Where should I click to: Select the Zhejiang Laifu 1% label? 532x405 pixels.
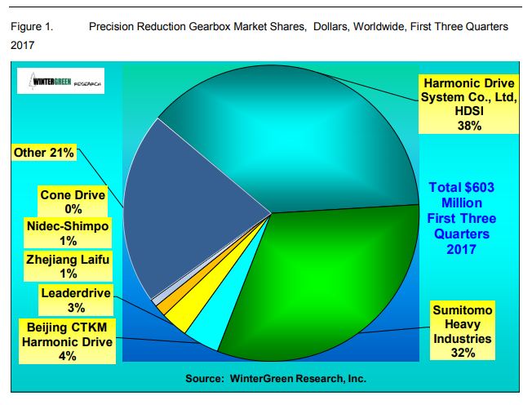(68, 266)
